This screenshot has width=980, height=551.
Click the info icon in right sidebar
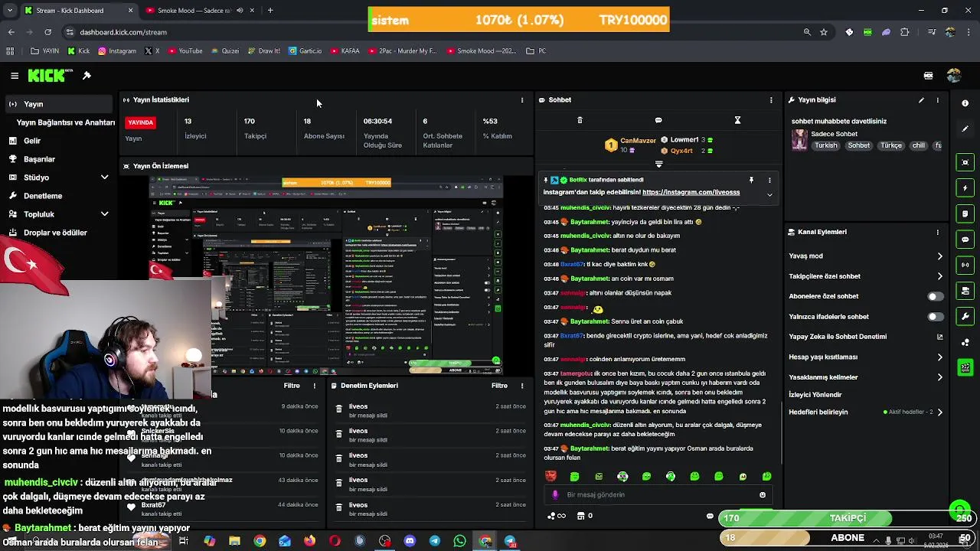coord(965,103)
